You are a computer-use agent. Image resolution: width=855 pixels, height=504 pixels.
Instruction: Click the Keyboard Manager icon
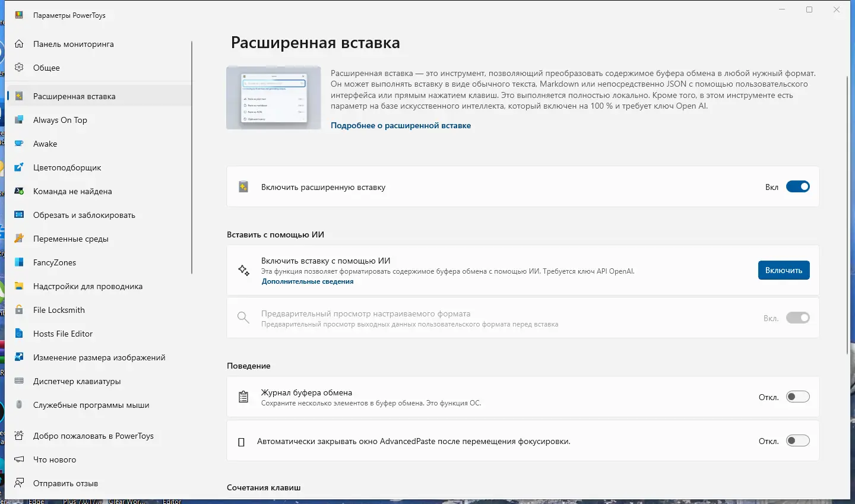(19, 381)
